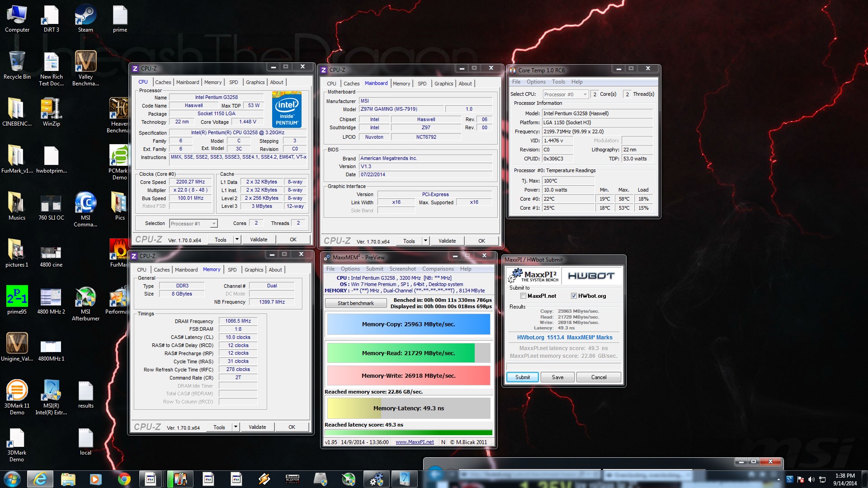Launch Valley Benchmark desktop icon
Viewport: 868px width, 488px height.
tap(85, 68)
